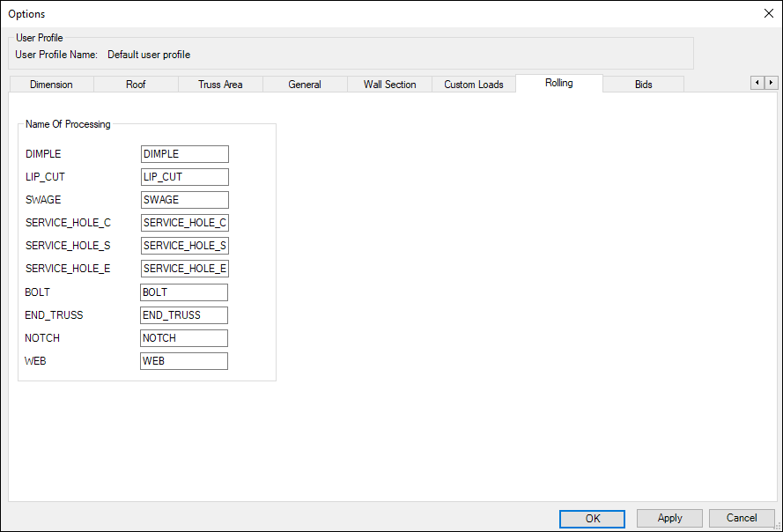783x532 pixels.
Task: Select the Truss Area tab
Action: click(220, 85)
